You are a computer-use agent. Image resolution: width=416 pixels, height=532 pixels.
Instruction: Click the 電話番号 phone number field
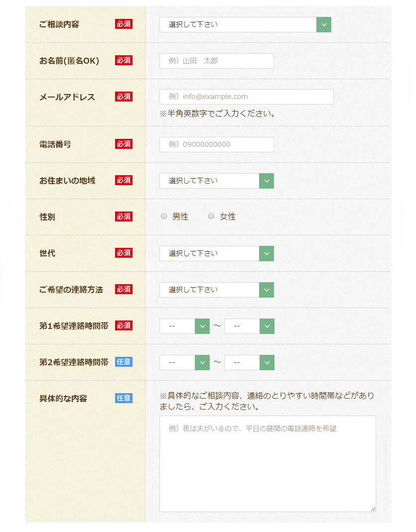point(216,144)
